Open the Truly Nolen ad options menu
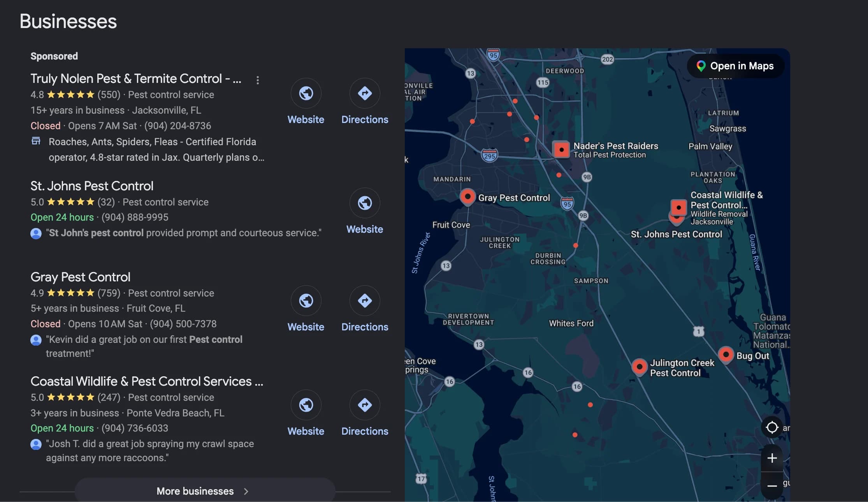The height and width of the screenshot is (502, 868). pyautogui.click(x=257, y=80)
